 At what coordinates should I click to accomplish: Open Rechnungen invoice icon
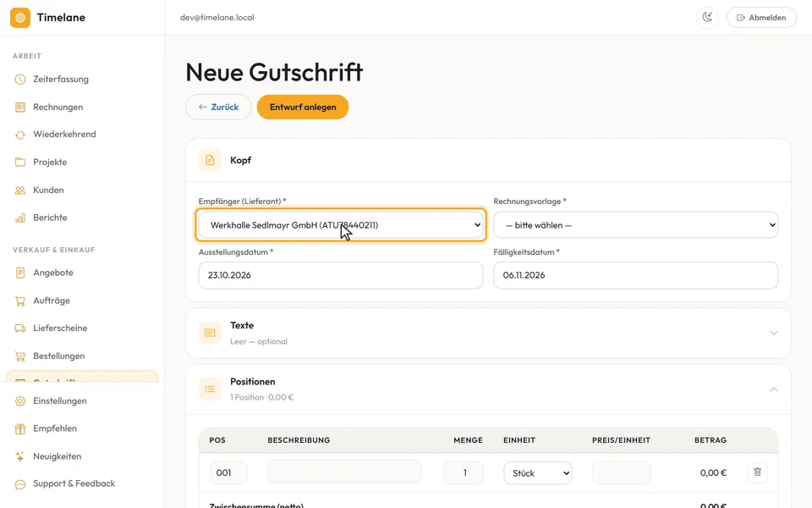[20, 108]
